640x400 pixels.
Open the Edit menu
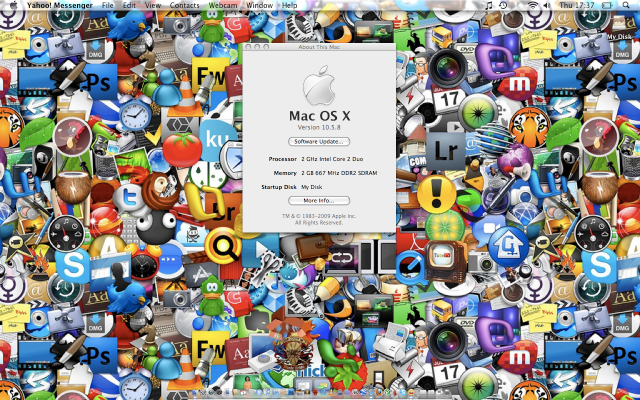129,5
